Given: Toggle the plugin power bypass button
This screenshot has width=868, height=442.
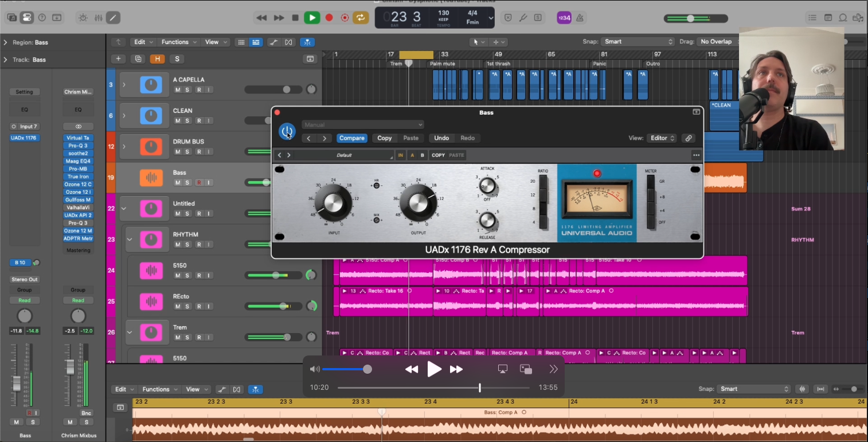Looking at the screenshot, I should 287,131.
